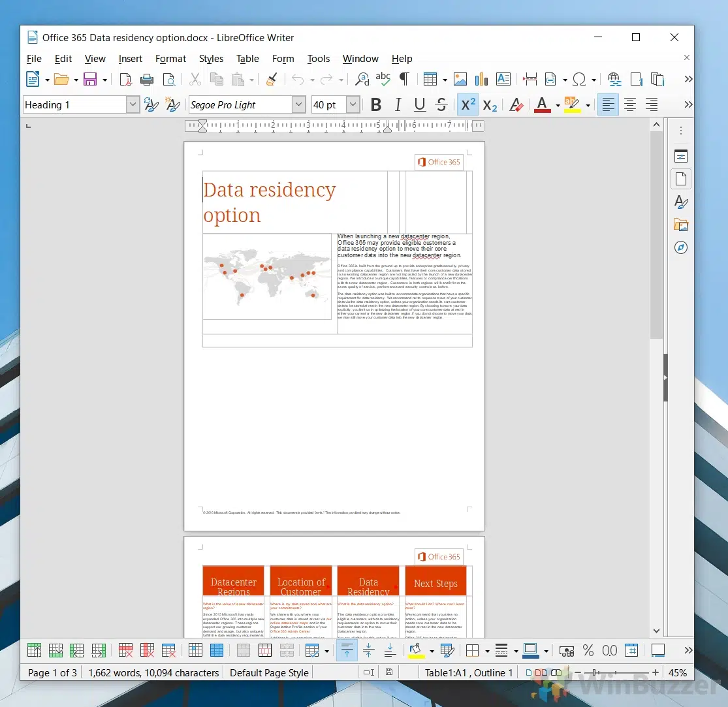
Task: Click the vertical scrollbar down arrow
Action: click(x=656, y=631)
